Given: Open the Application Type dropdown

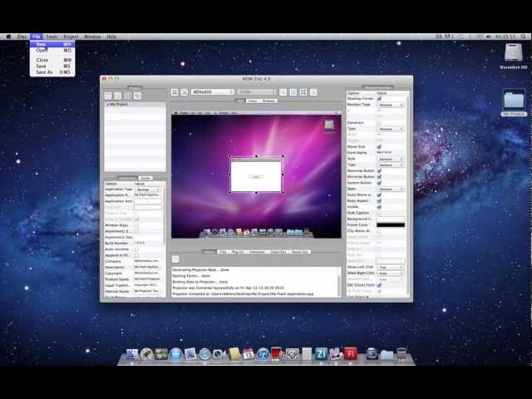Looking at the screenshot, I should coord(148,190).
